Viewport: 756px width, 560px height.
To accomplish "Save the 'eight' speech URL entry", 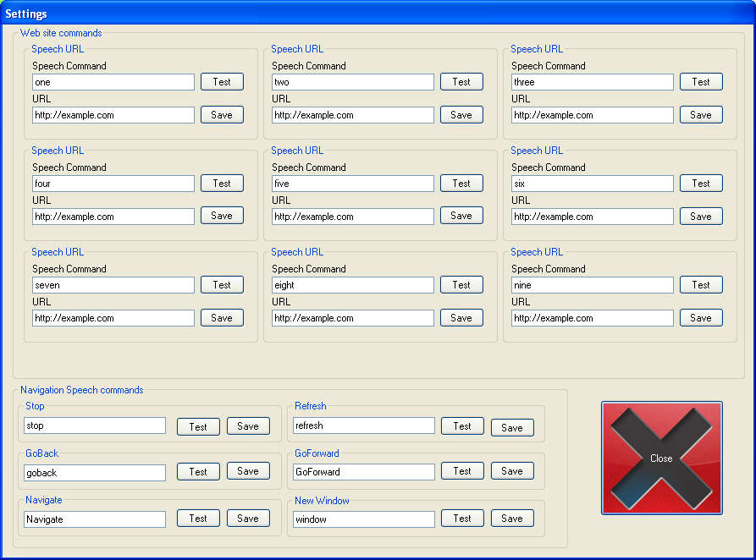I will [461, 318].
